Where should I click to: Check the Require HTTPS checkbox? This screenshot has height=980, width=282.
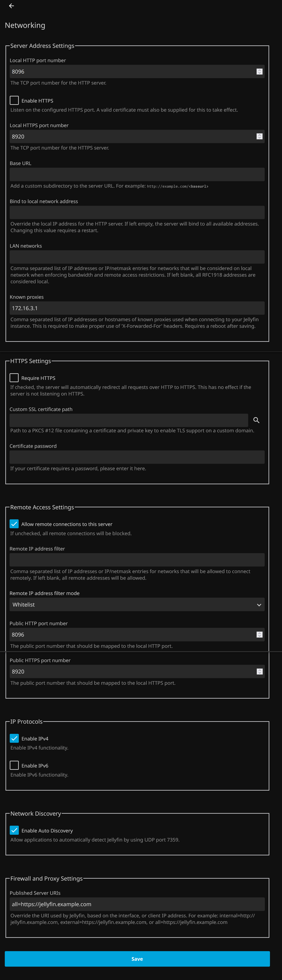point(14,378)
